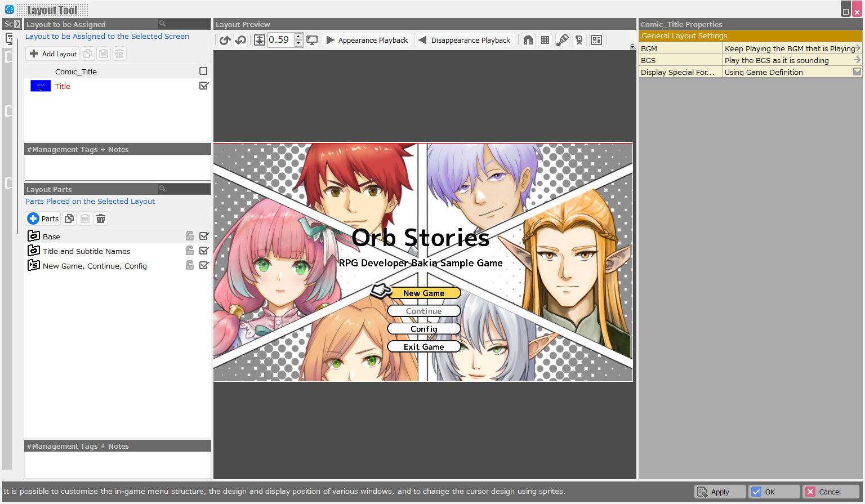The height and width of the screenshot is (504, 865).
Task: Increase zoom with the stepper up arrow
Action: coord(298,36)
